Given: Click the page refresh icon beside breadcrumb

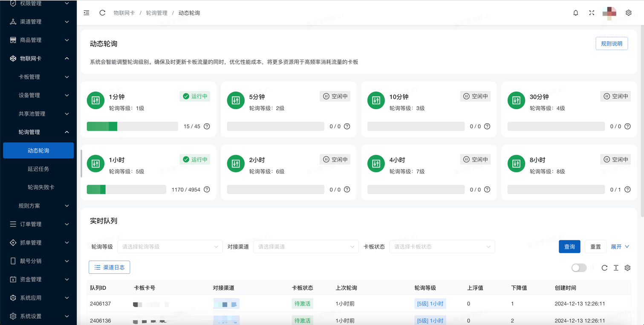Looking at the screenshot, I should click(x=102, y=13).
